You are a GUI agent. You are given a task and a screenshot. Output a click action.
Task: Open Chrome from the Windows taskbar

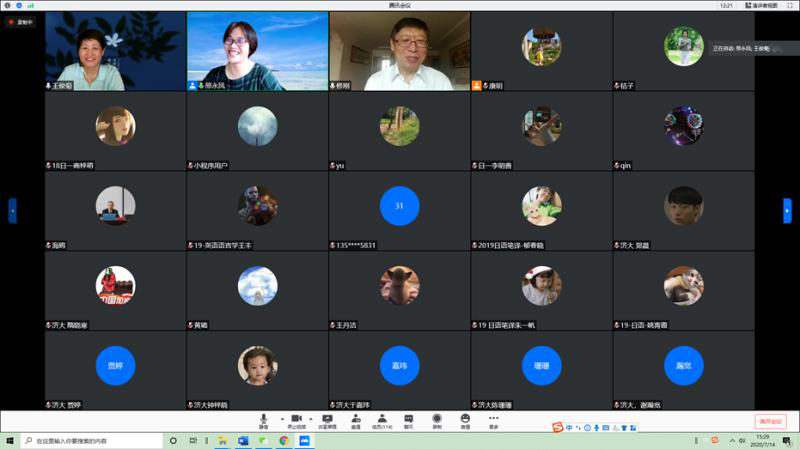tap(284, 440)
